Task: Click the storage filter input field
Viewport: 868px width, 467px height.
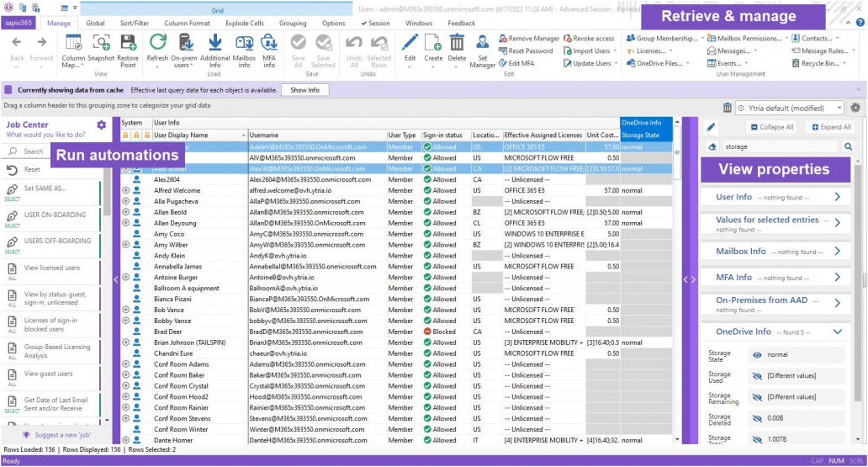Action: click(780, 146)
